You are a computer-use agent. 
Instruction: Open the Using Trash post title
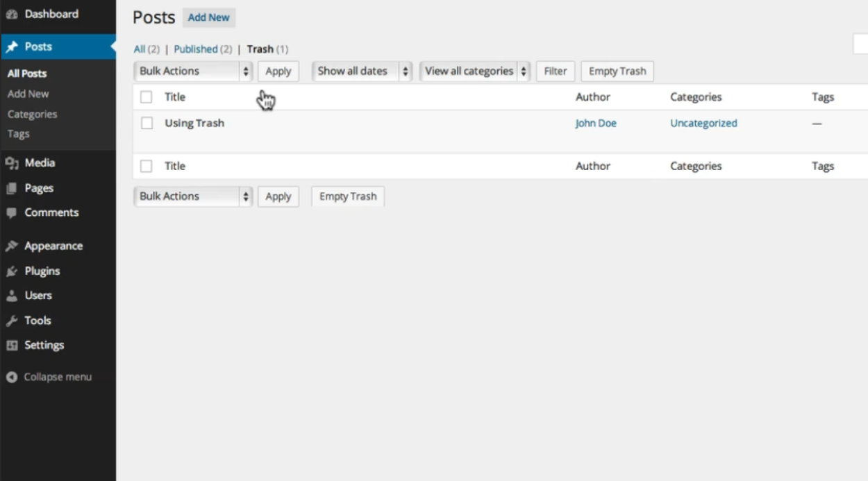(x=194, y=124)
